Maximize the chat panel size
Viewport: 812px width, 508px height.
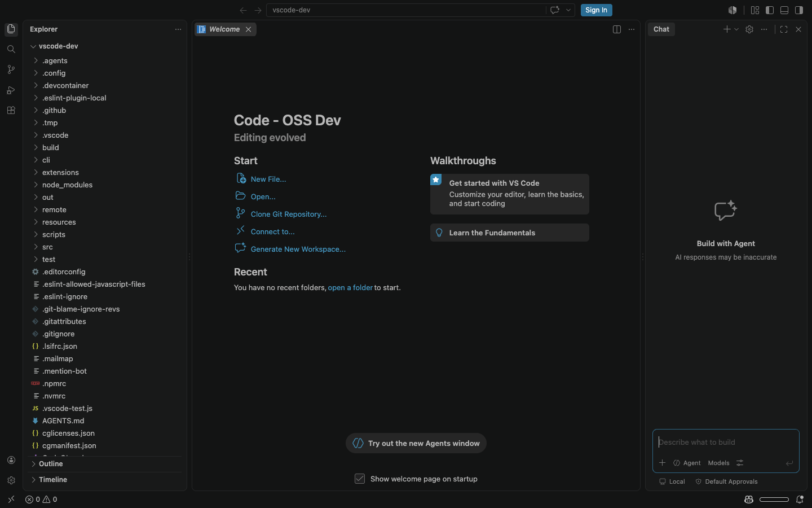click(784, 29)
